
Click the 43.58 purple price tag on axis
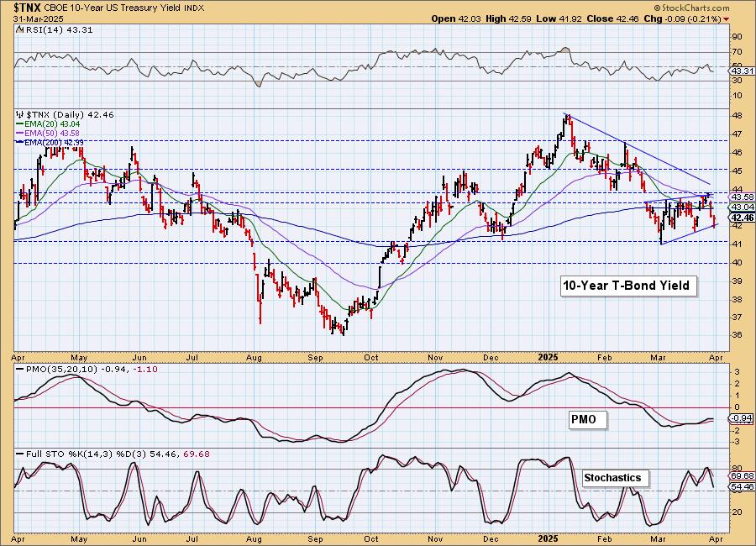pos(743,197)
